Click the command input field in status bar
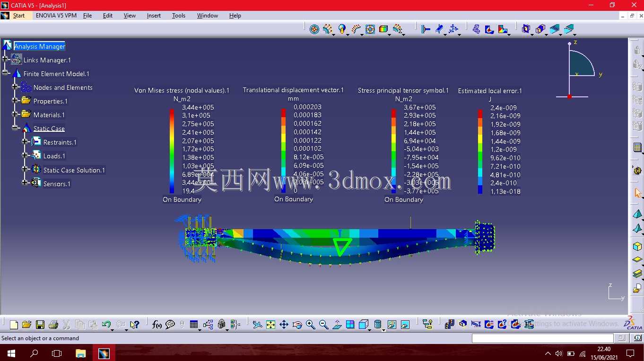The image size is (644, 361). 543,338
